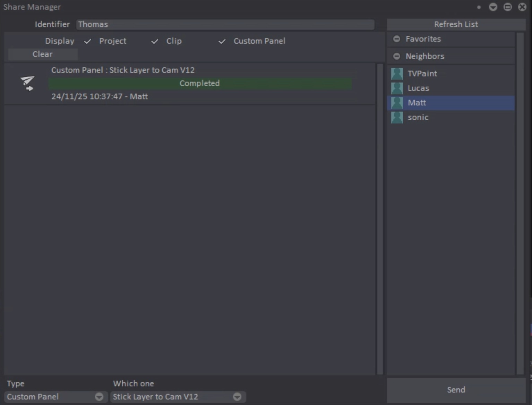Click sonic user avatar icon
The image size is (532, 405).
tap(397, 117)
